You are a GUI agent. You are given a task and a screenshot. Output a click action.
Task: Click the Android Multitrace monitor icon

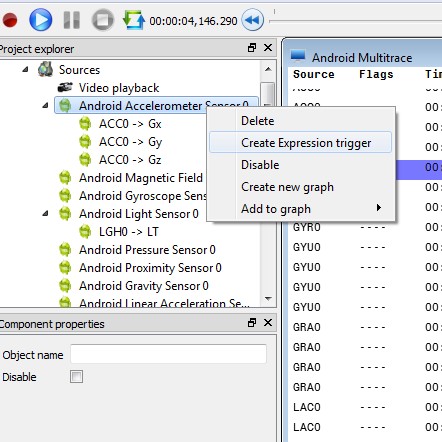(298, 56)
